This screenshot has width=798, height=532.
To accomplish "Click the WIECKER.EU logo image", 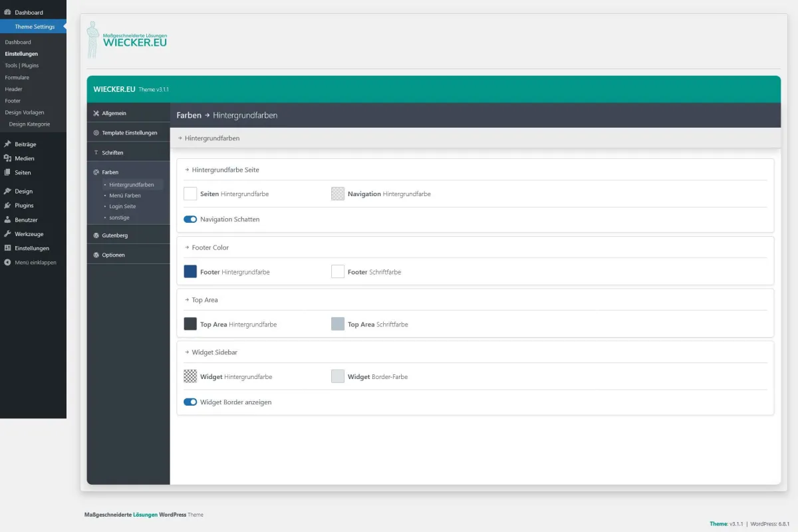I will (127, 39).
